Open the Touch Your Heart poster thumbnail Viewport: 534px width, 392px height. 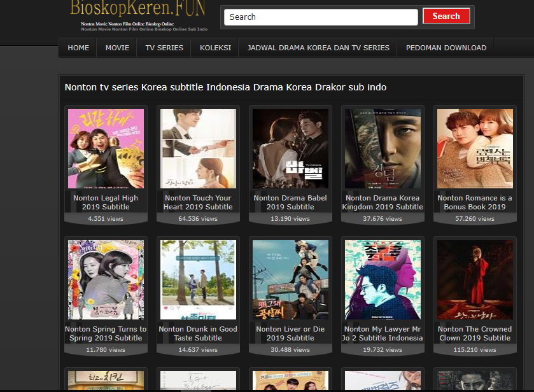[198, 148]
